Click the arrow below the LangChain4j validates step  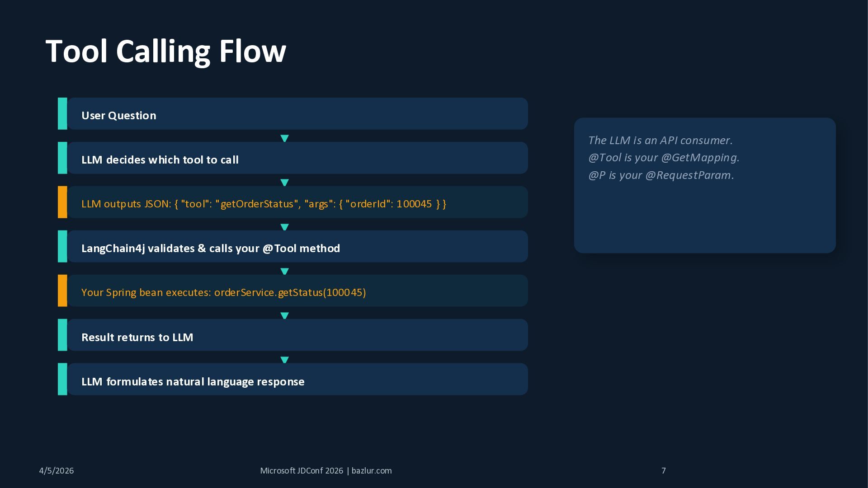coord(284,271)
